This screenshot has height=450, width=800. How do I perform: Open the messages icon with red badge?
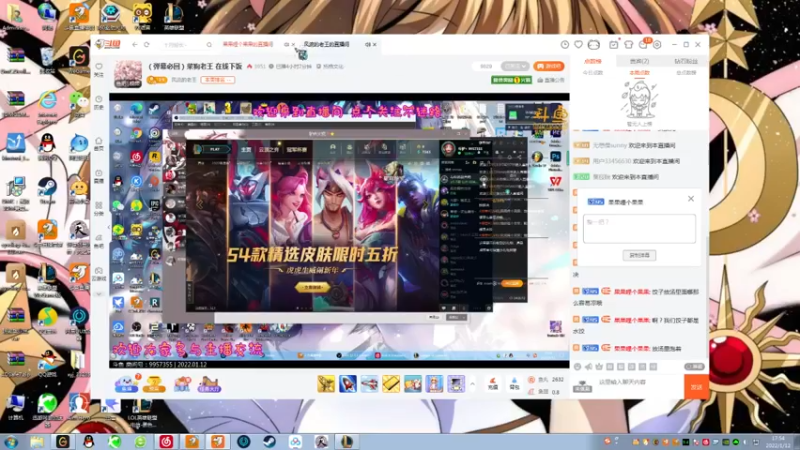(x=643, y=45)
